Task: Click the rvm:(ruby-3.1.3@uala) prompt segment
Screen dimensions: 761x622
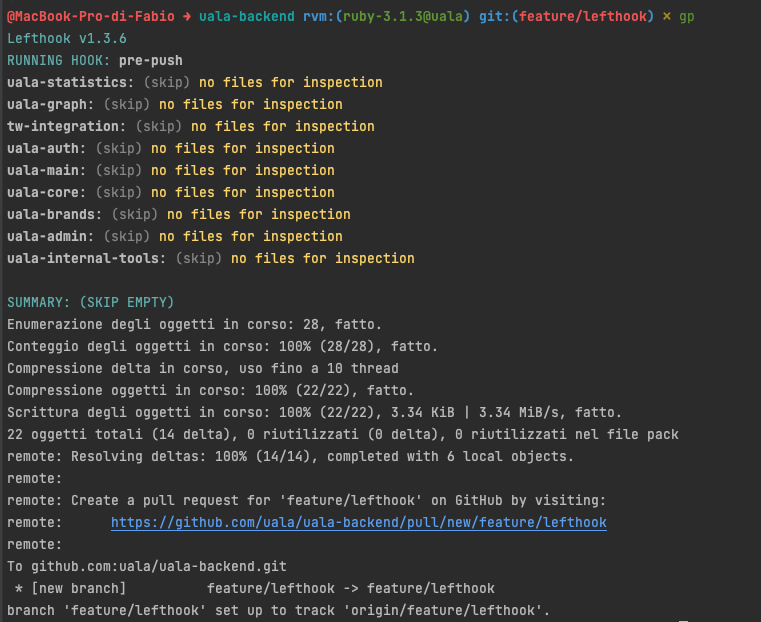Action: click(386, 16)
